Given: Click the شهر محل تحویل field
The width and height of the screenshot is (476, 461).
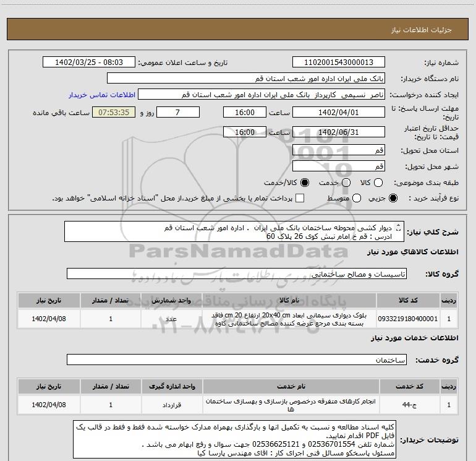Looking at the screenshot, I should (x=339, y=166).
